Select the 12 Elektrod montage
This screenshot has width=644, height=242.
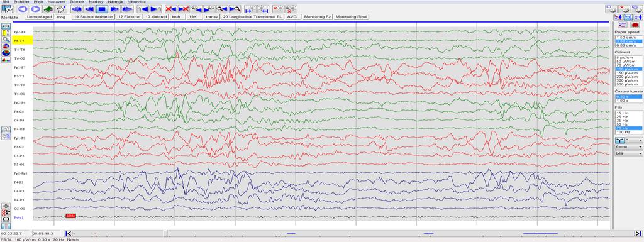129,17
